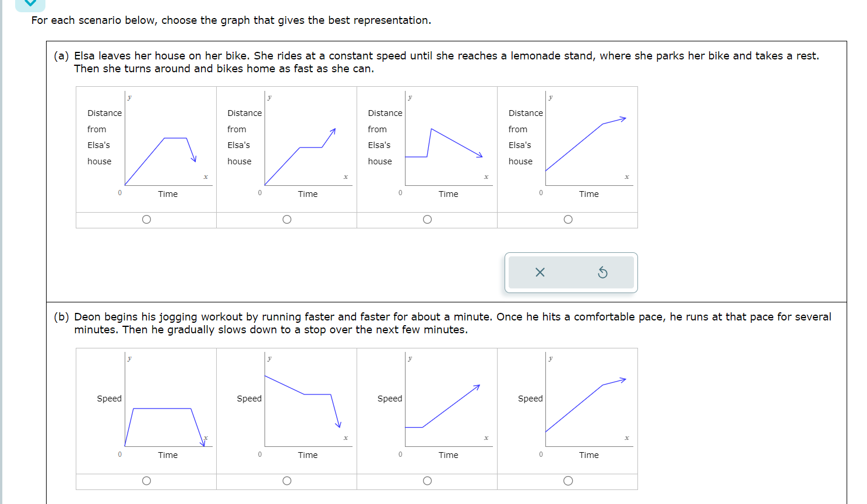Select the first graph option for scenario (b)
This screenshot has height=504, width=867.
point(146,480)
